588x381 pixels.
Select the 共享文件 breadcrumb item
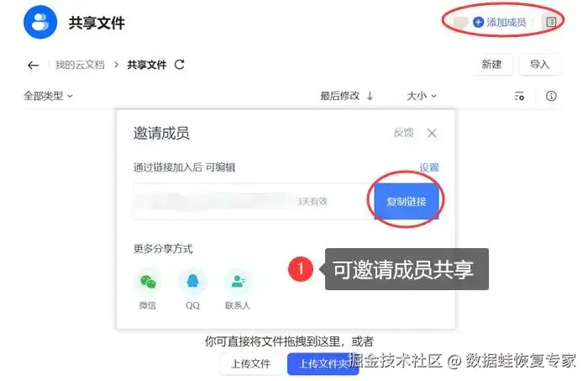(147, 65)
